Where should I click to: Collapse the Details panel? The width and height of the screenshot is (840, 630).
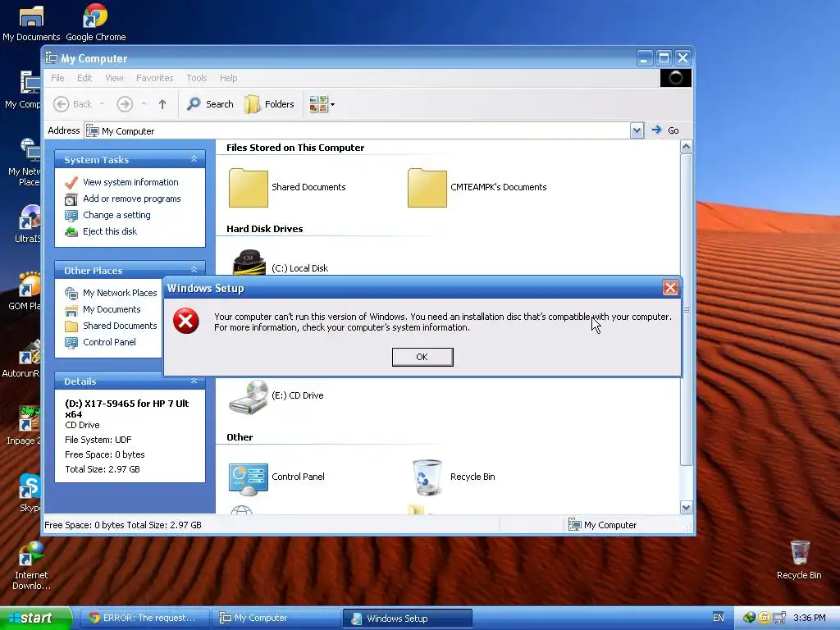194,381
